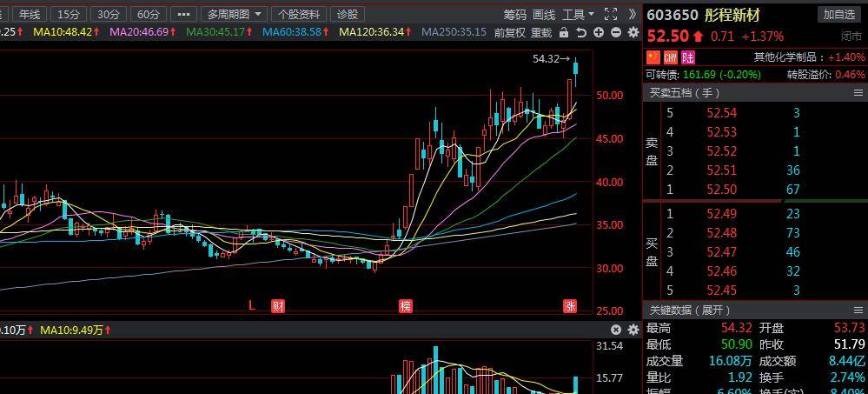Click the 涨 event marker on chart
The height and width of the screenshot is (394, 868).
570,305
